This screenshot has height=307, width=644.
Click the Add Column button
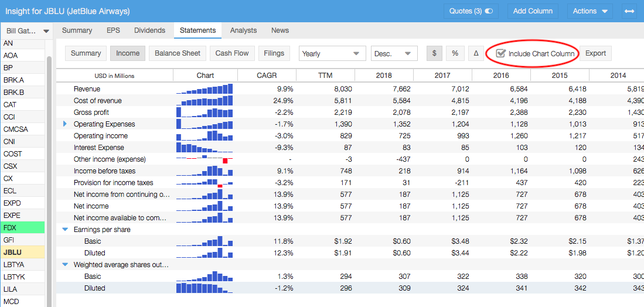point(533,11)
